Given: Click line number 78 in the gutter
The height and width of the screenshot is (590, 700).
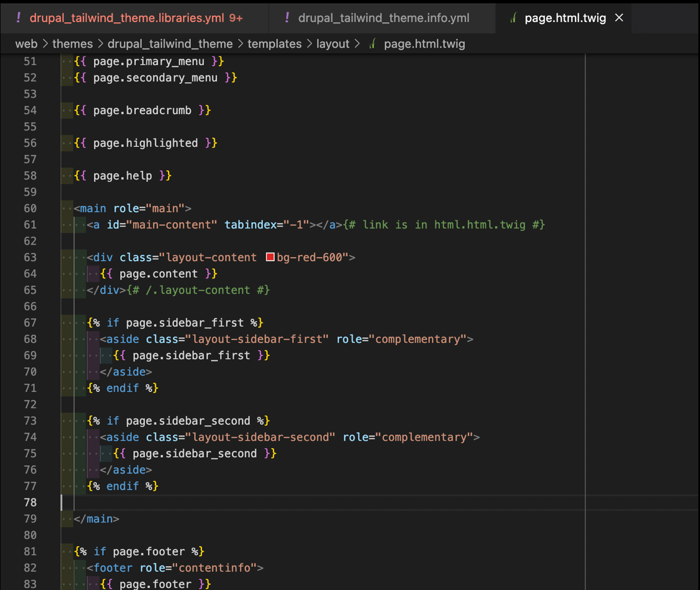Looking at the screenshot, I should [x=30, y=502].
